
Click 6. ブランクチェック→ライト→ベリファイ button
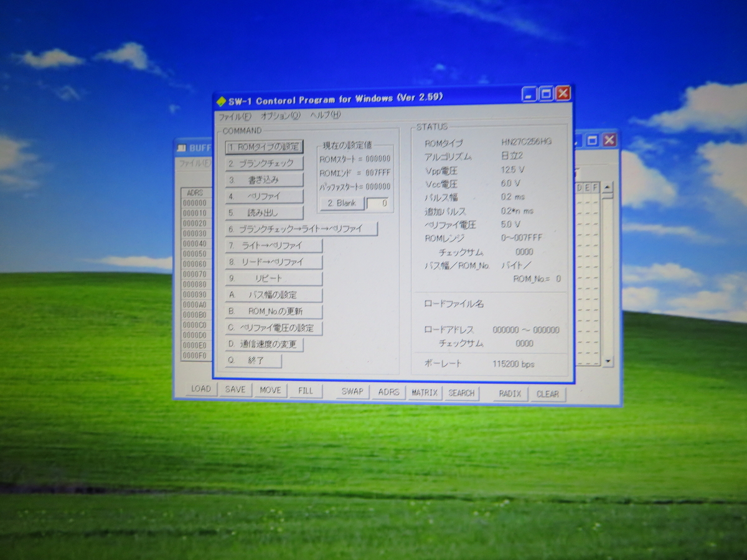pyautogui.click(x=301, y=229)
